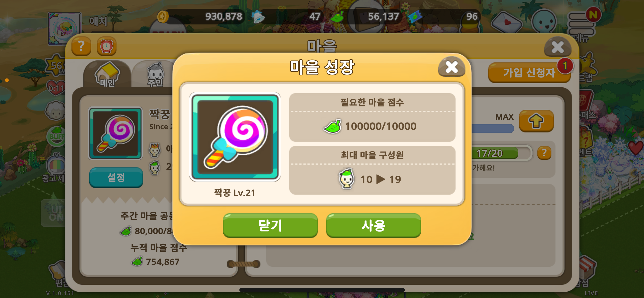
Task: Open the 가입 신청자 applicants list
Action: pyautogui.click(x=529, y=73)
